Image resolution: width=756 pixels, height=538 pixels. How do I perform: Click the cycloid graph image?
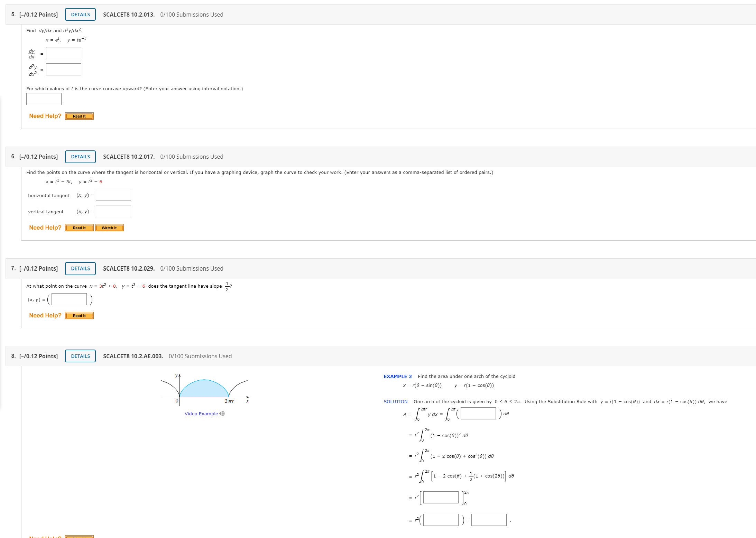204,390
